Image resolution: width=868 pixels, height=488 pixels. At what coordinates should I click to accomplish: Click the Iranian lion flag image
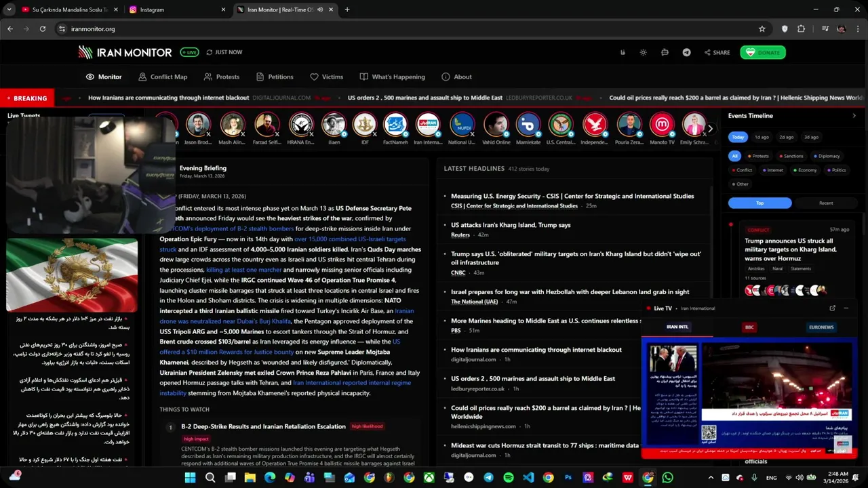click(72, 275)
